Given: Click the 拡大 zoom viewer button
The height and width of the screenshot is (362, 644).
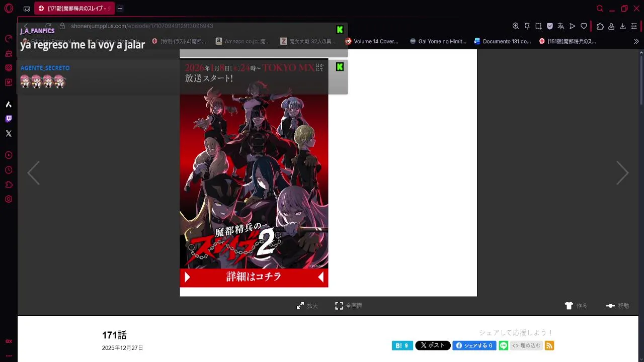Looking at the screenshot, I should (x=307, y=306).
